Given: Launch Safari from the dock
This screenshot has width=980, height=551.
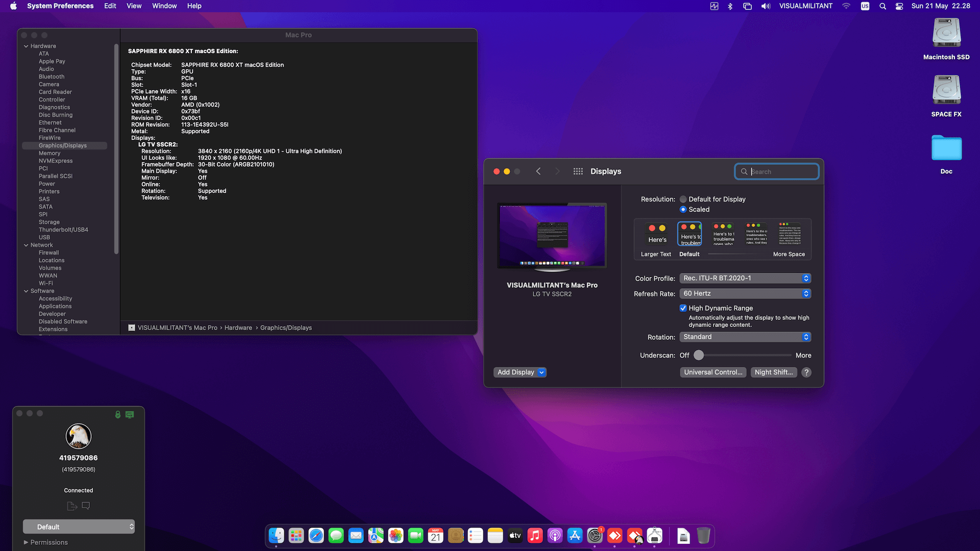Looking at the screenshot, I should click(x=316, y=536).
